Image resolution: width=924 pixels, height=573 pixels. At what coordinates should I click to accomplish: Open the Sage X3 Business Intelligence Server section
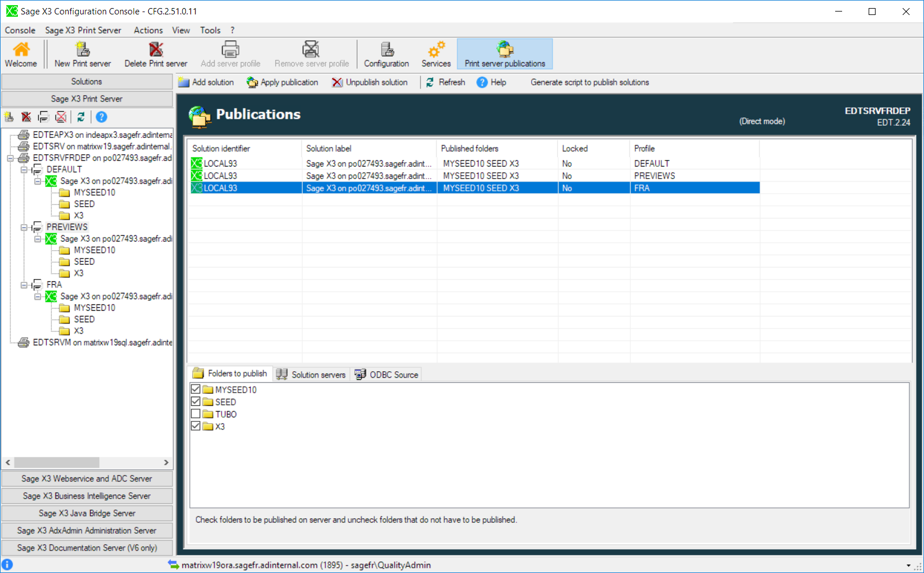[87, 496]
